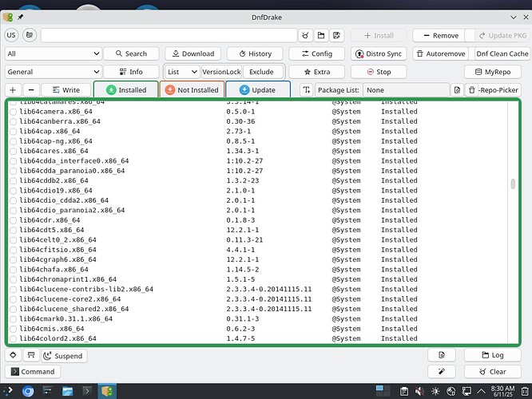
Task: Click the Stop button
Action: tap(379, 72)
